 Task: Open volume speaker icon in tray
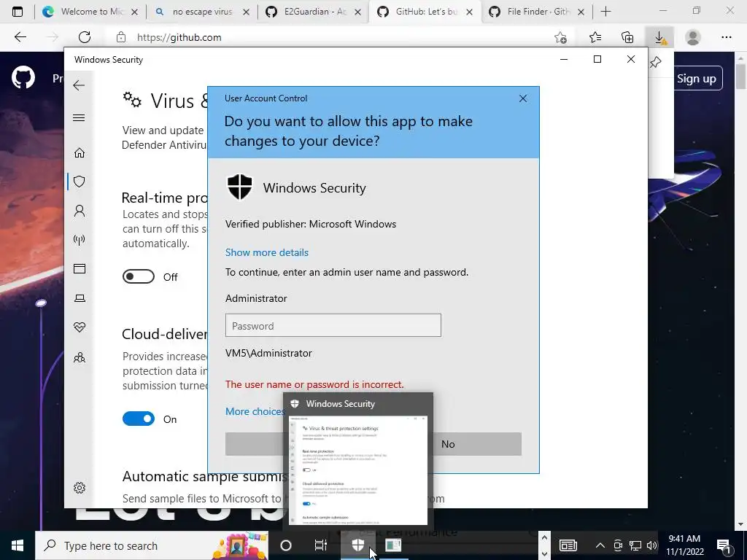(652, 545)
